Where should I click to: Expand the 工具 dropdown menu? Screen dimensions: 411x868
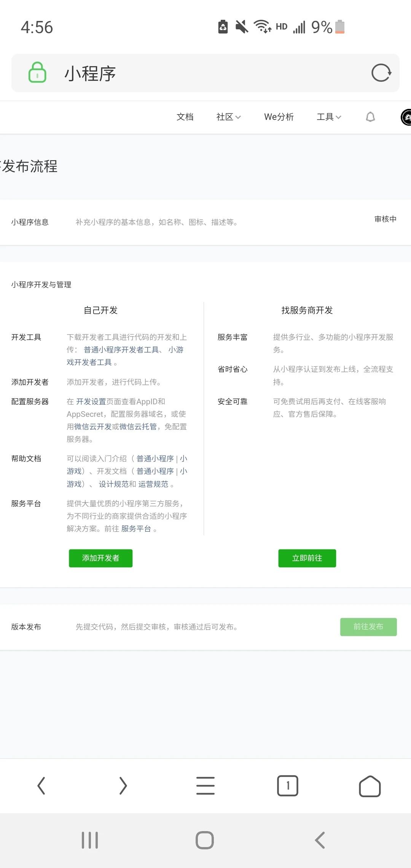pos(329,117)
